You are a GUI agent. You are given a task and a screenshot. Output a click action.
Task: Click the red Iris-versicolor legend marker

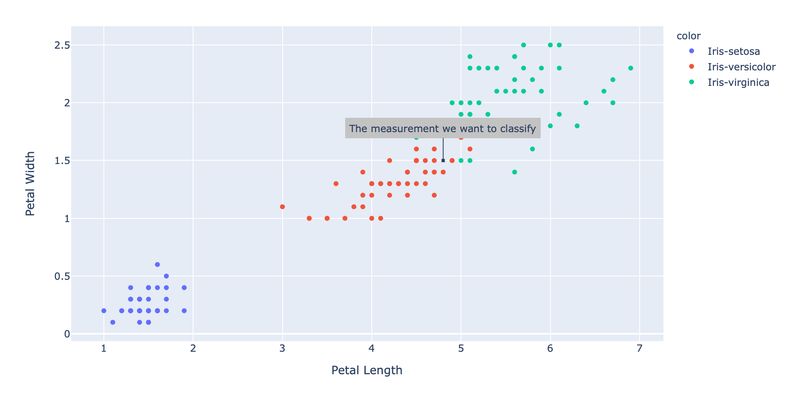[692, 67]
